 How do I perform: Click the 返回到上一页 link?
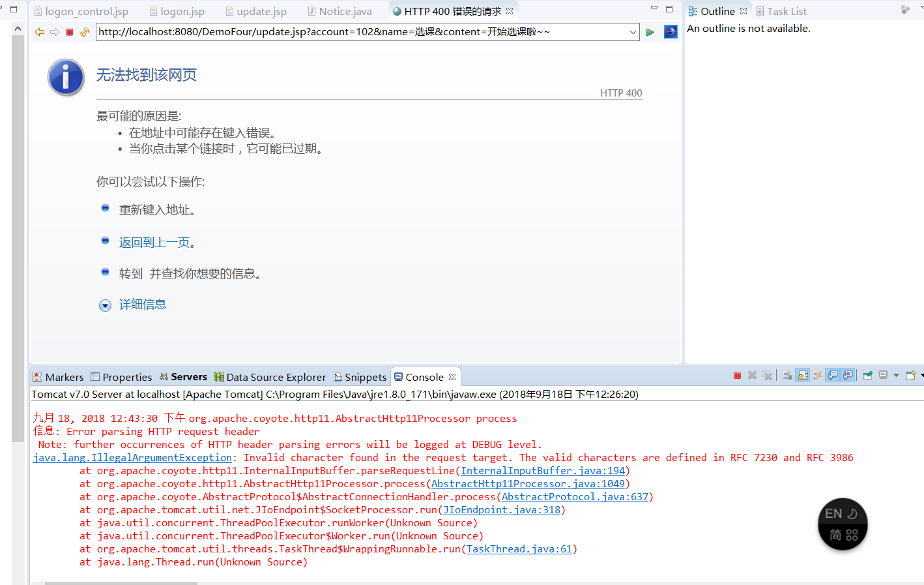[157, 243]
